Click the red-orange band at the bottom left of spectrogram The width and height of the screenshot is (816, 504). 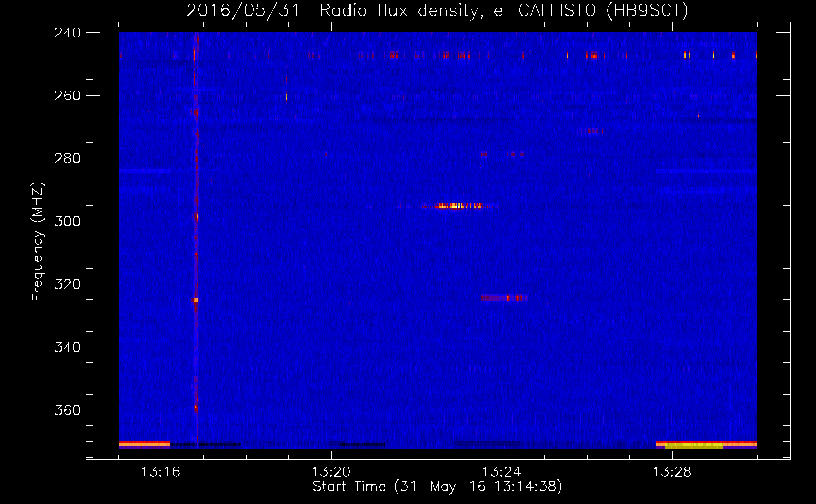144,444
